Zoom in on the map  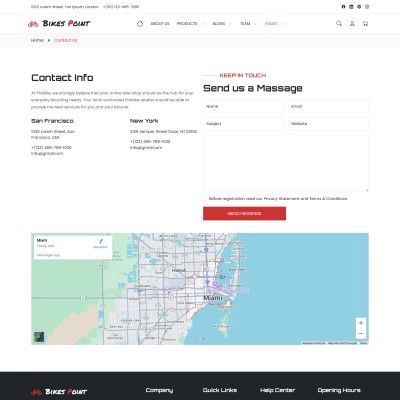click(361, 323)
